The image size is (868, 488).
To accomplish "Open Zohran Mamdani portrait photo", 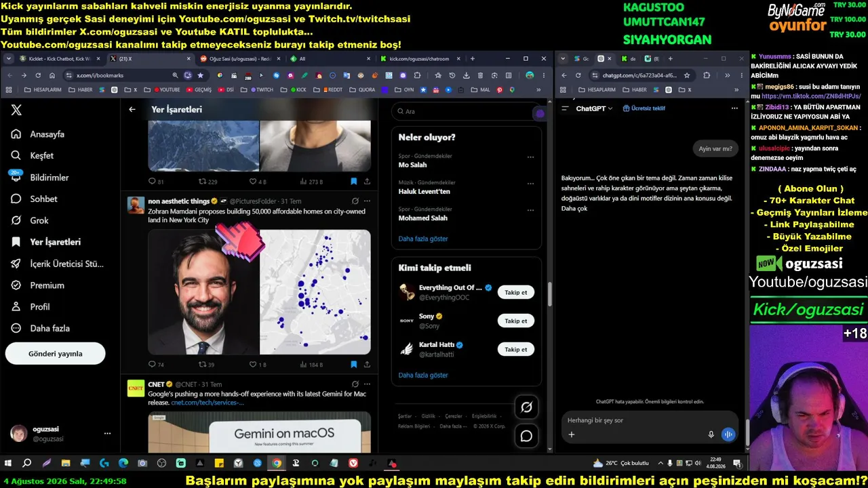I will [x=203, y=292].
